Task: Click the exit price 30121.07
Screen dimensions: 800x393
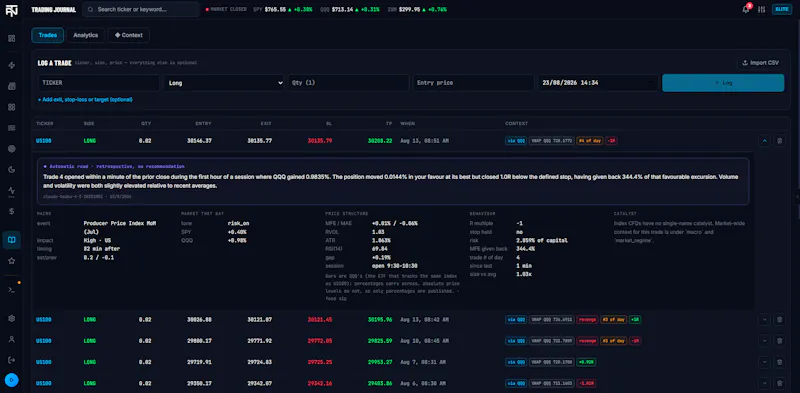Action: pos(259,320)
